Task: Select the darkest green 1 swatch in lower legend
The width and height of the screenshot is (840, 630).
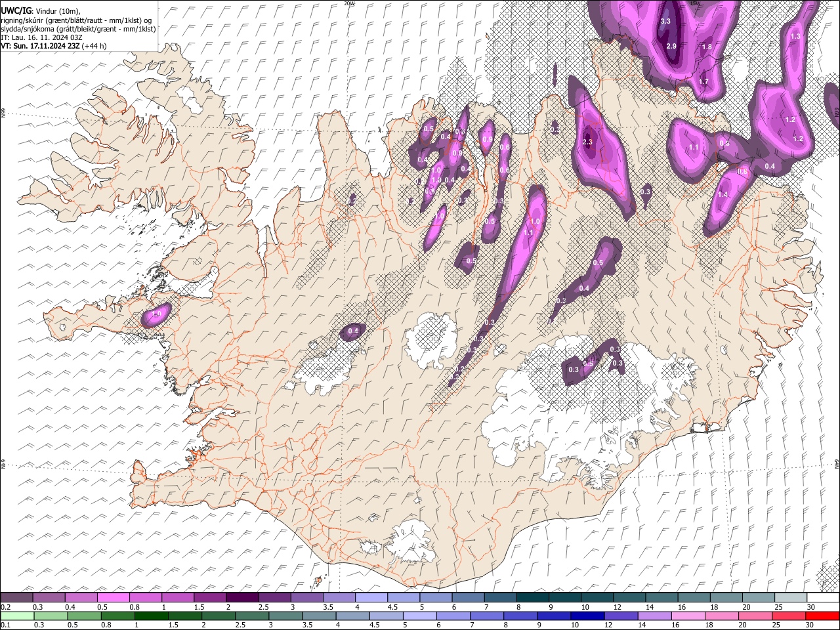Action: coord(152,616)
